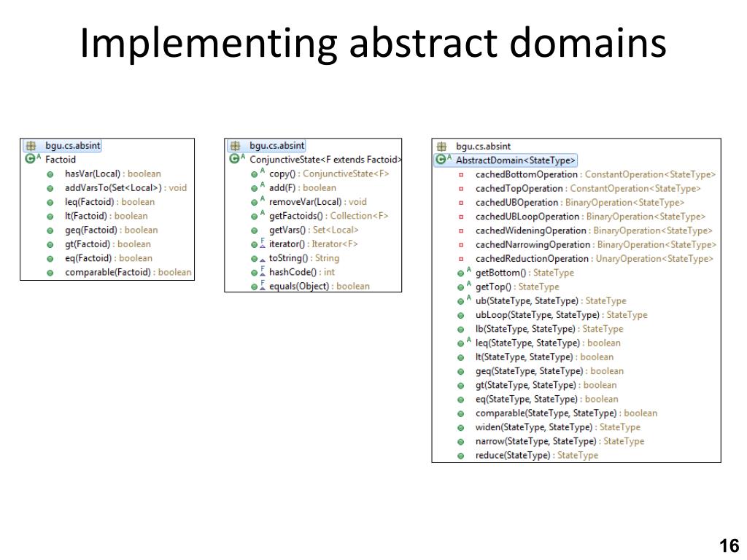Select gt(Factoid) : boolean member
The width and height of the screenshot is (747, 560).
tap(108, 244)
